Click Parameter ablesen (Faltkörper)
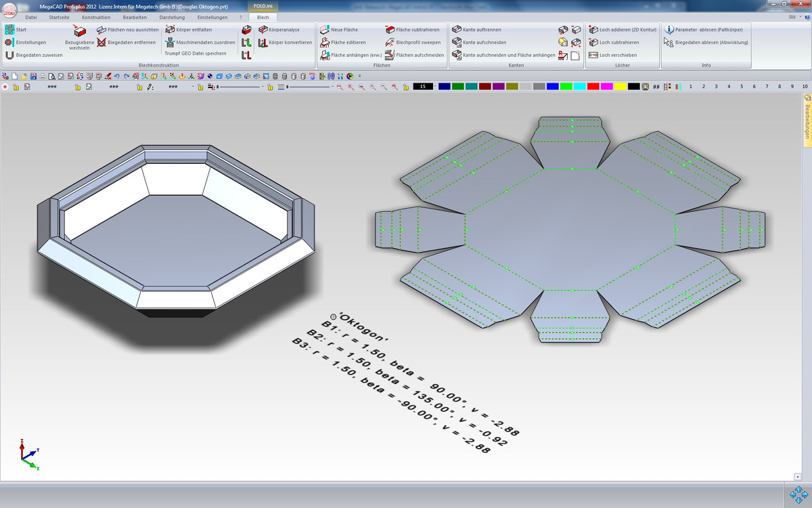 pyautogui.click(x=704, y=30)
